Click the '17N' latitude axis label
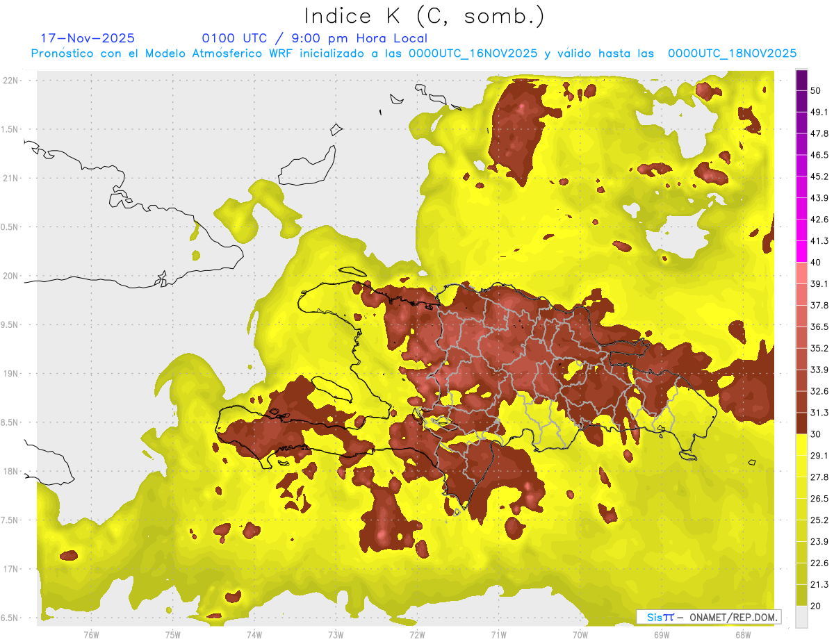The image size is (834, 644). point(12,569)
